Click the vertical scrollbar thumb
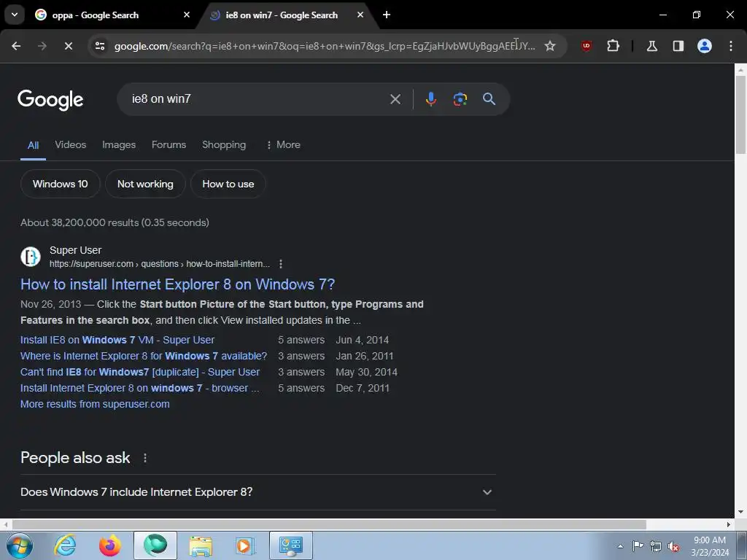Viewport: 747px width, 560px height. point(740,114)
